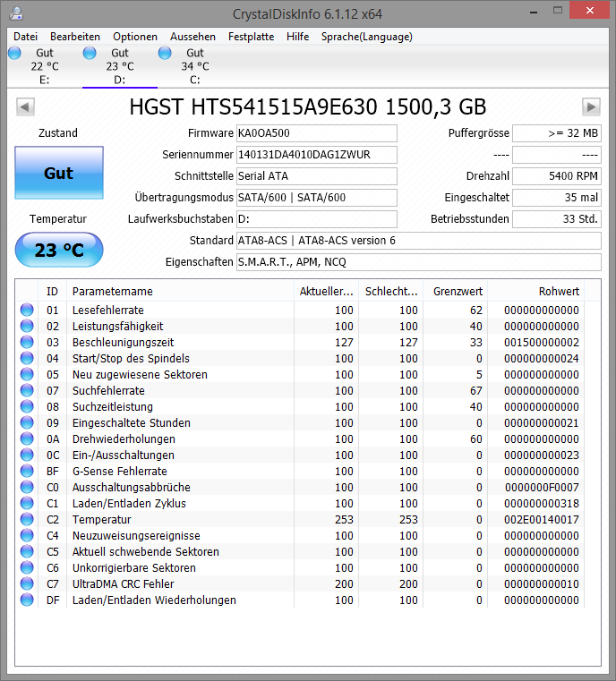Click the Seriennummer field value
Image resolution: width=616 pixels, height=681 pixels.
[317, 155]
